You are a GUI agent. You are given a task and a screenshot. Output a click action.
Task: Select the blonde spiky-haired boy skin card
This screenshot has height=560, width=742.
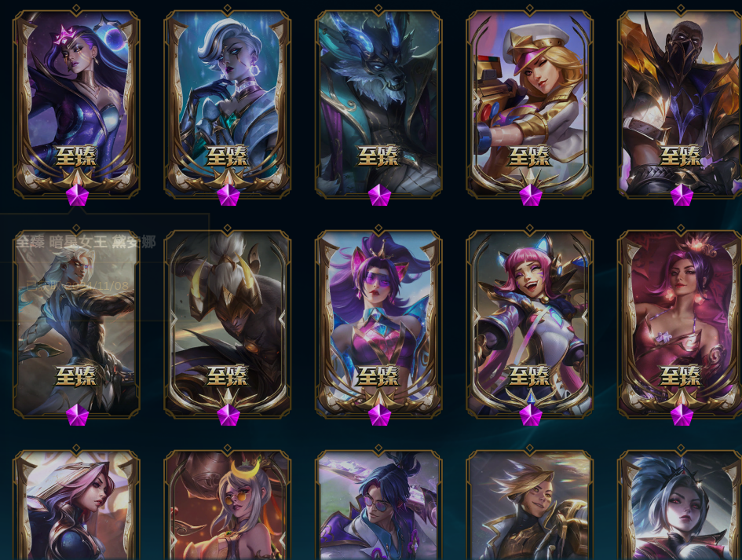point(529,504)
